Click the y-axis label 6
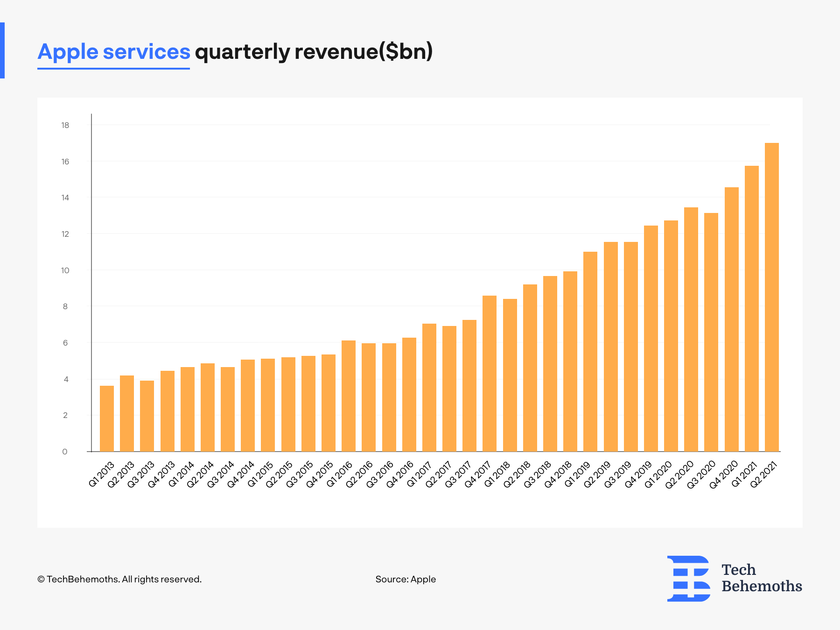The width and height of the screenshot is (840, 630). click(x=65, y=343)
